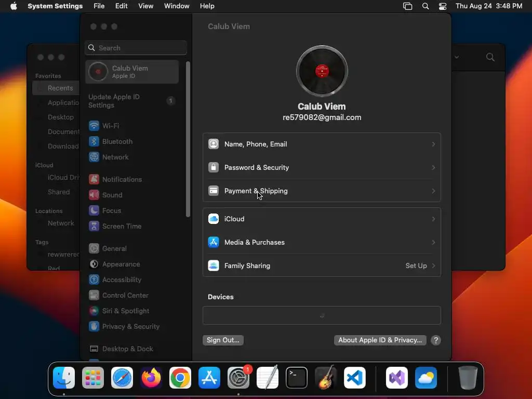The height and width of the screenshot is (399, 532).
Task: Open Visual Studio from the Dock
Action: pyautogui.click(x=397, y=378)
